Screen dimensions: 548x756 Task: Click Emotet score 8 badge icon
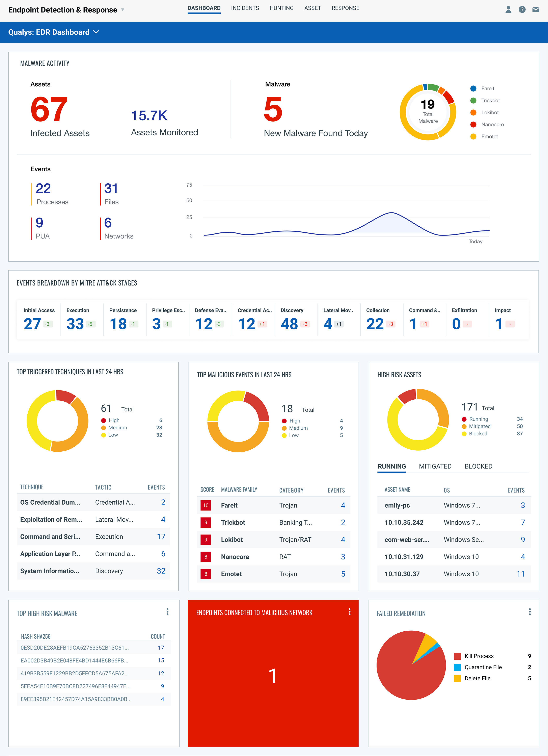205,574
